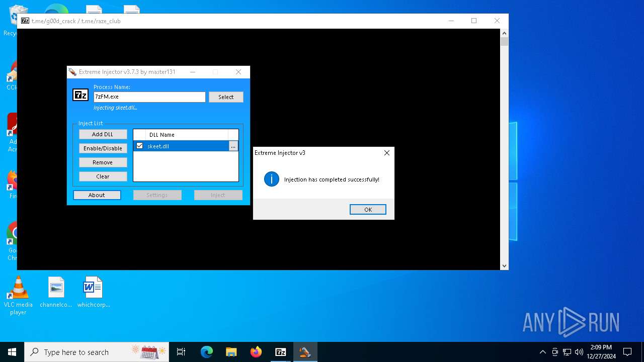Click Remove button in Inject List
This screenshot has height=362, width=644.
point(103,162)
